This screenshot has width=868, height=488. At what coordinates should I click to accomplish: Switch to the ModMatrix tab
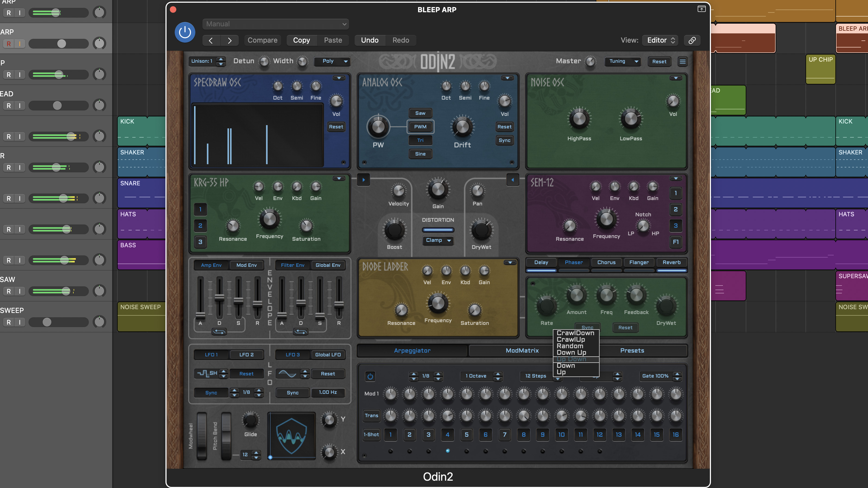[x=522, y=350]
